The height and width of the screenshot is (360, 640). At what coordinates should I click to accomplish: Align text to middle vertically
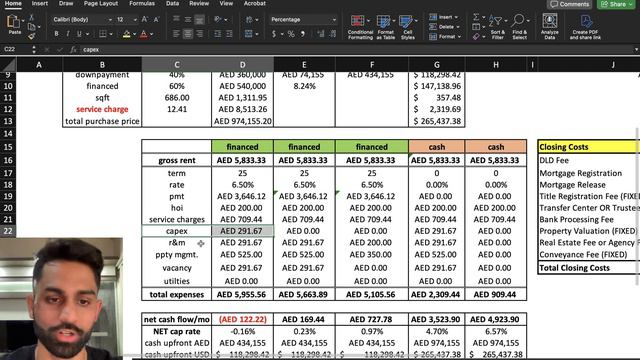point(188,19)
